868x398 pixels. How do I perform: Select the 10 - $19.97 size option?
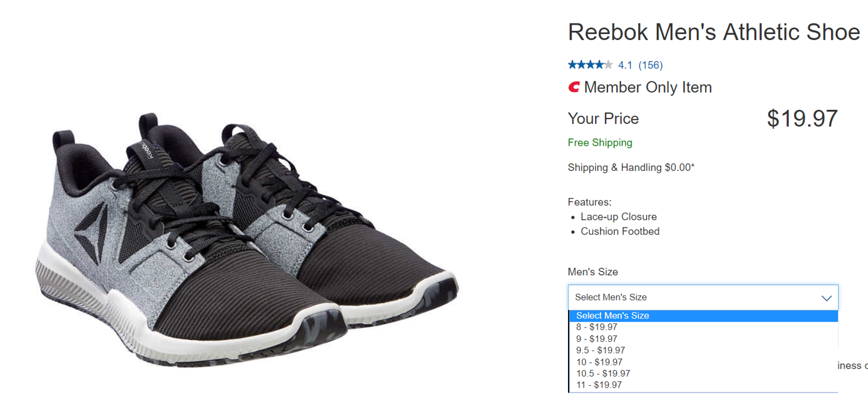(x=599, y=362)
